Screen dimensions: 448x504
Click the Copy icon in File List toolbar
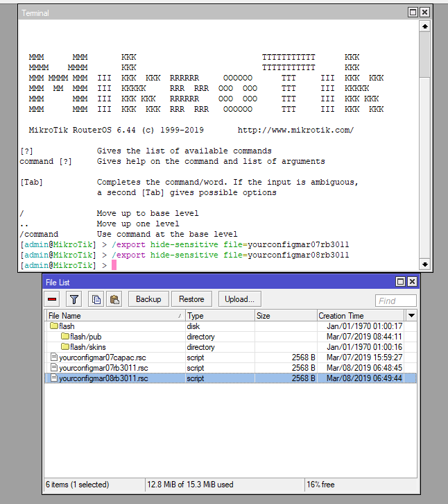click(x=96, y=299)
